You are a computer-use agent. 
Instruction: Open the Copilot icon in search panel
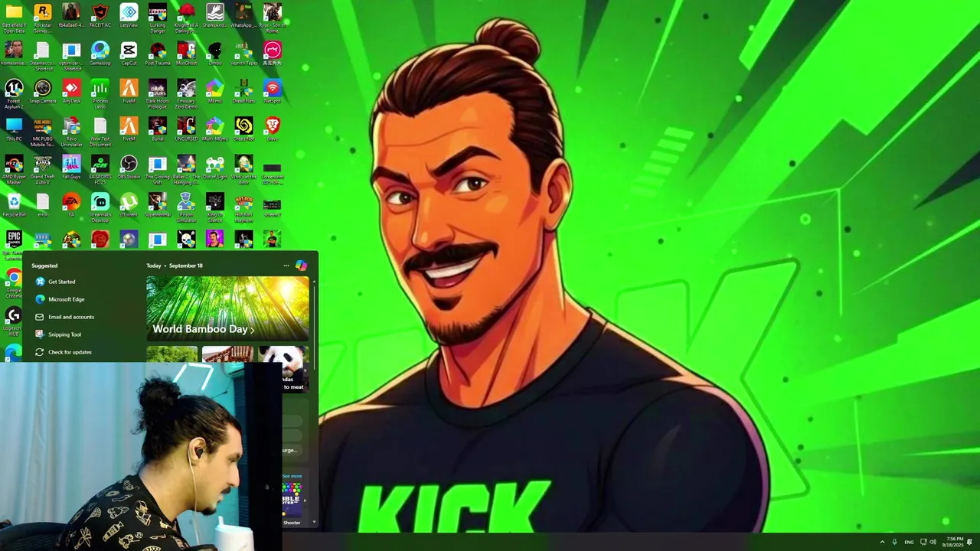click(301, 266)
